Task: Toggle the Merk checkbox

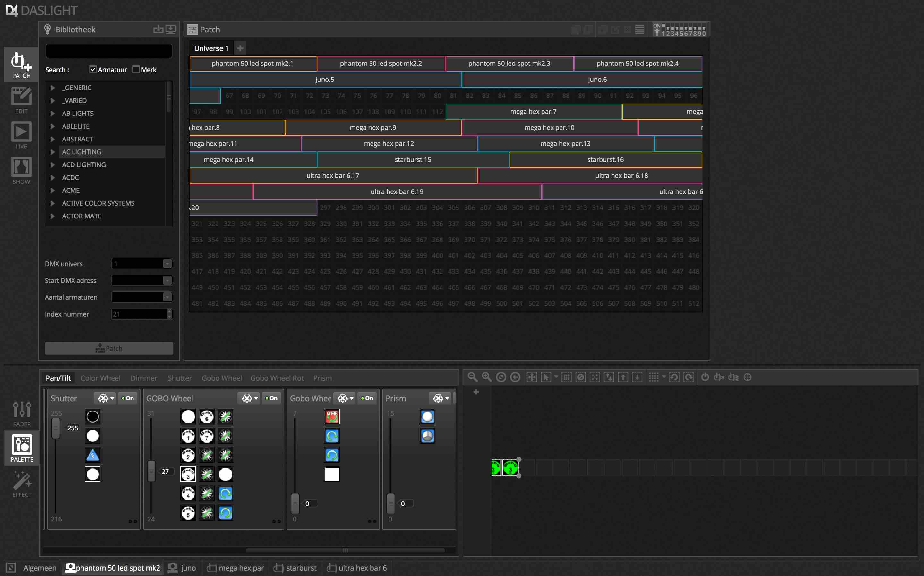Action: [x=136, y=69]
